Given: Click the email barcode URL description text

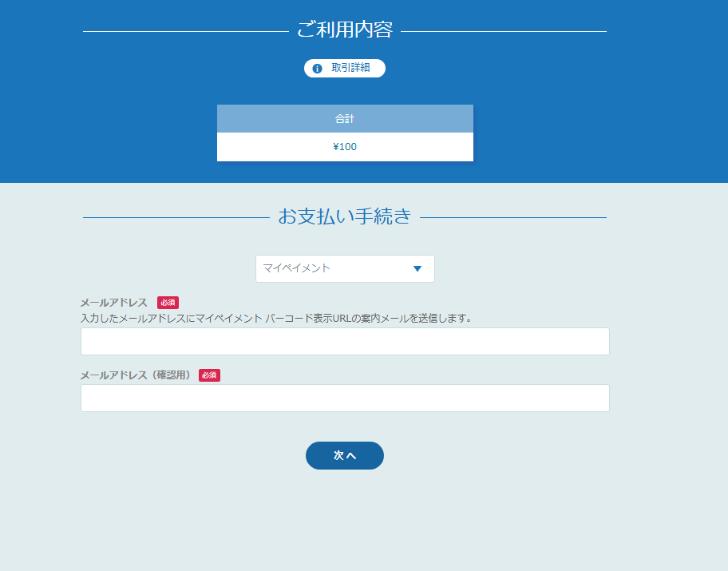Looking at the screenshot, I should pyautogui.click(x=276, y=318).
